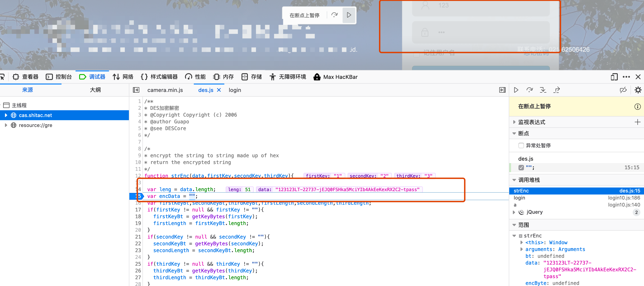Resume from page paused overlay

pos(349,15)
